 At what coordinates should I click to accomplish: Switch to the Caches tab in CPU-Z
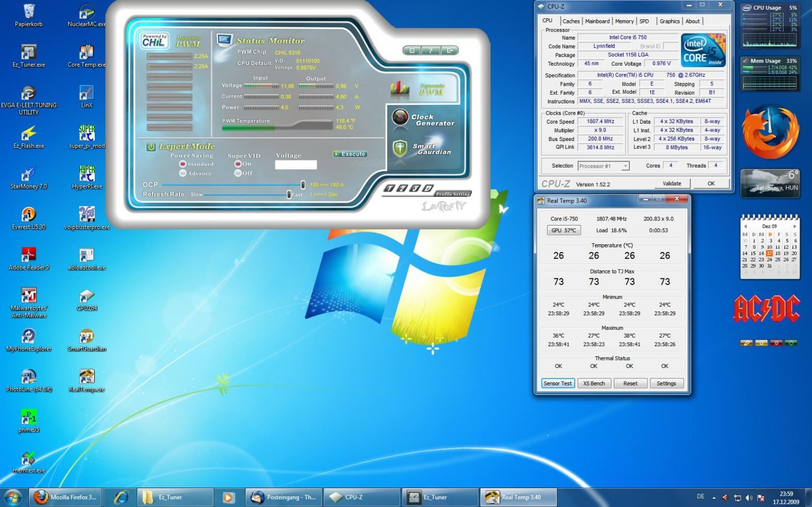coord(571,21)
